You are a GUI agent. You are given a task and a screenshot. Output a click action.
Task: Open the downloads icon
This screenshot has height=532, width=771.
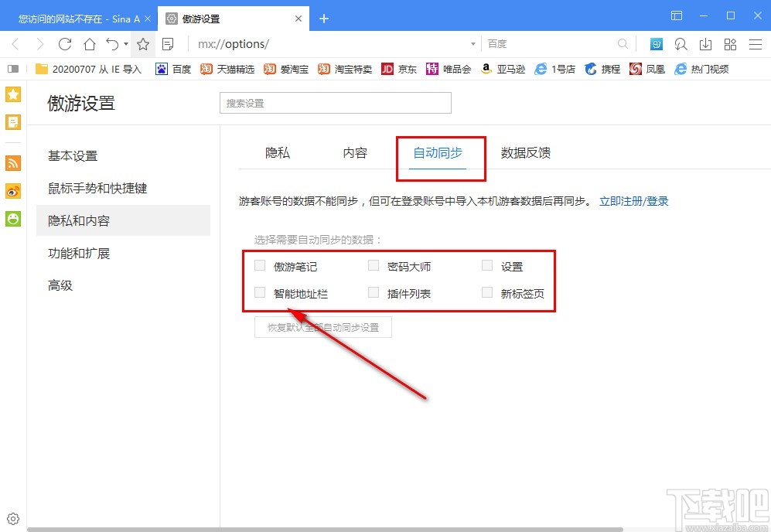(705, 44)
